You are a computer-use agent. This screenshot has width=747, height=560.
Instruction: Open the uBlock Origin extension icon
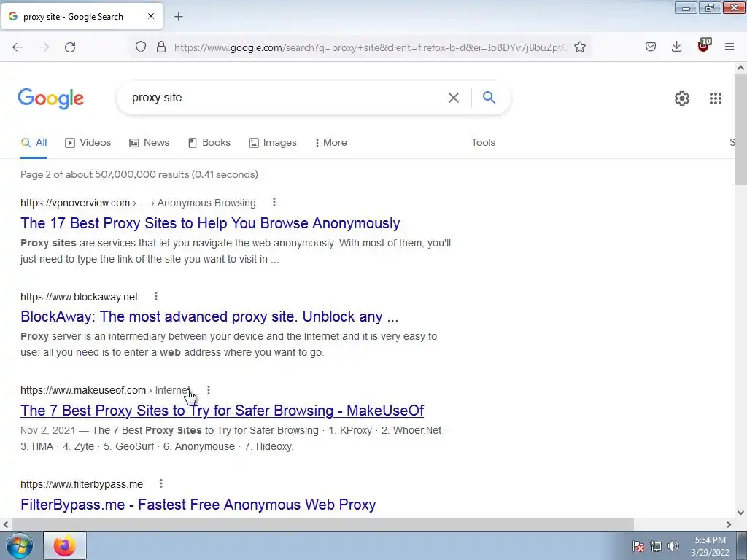pos(704,46)
